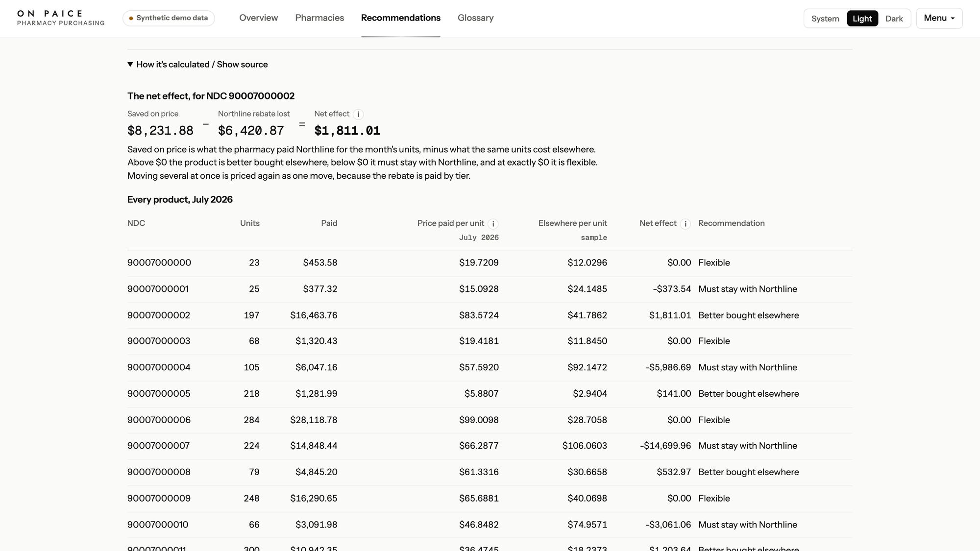Click Must stay with Northline for NDC 90007000004
980x551 pixels.
click(x=747, y=367)
